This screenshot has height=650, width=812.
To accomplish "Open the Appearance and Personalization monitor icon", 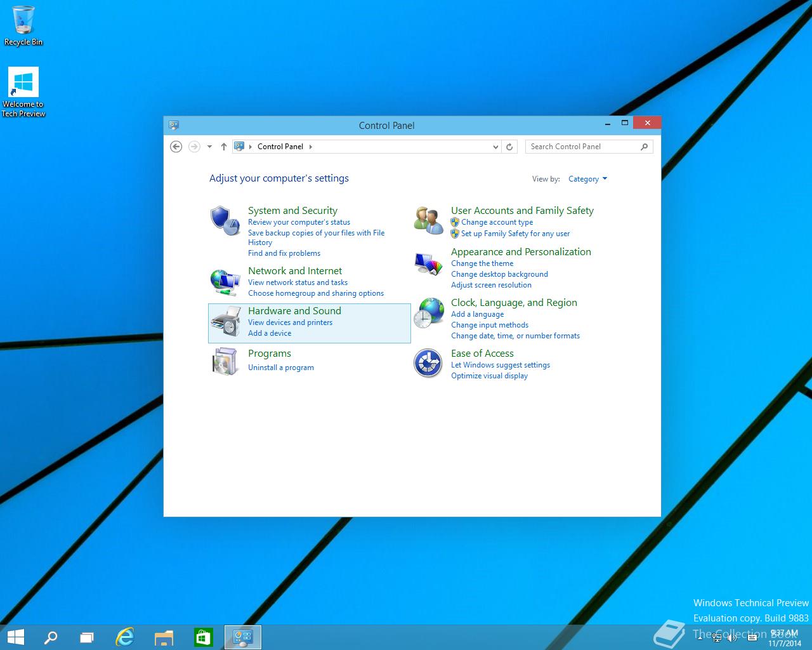I will point(428,263).
